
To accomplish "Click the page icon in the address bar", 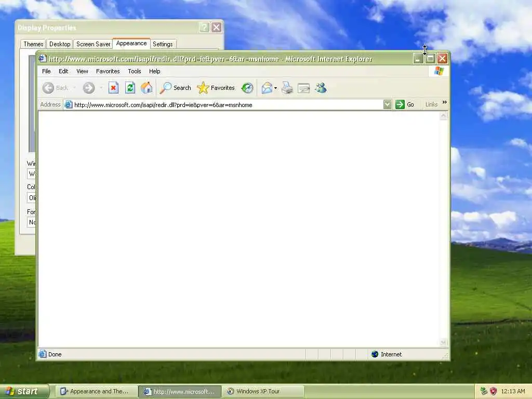I will tap(68, 104).
